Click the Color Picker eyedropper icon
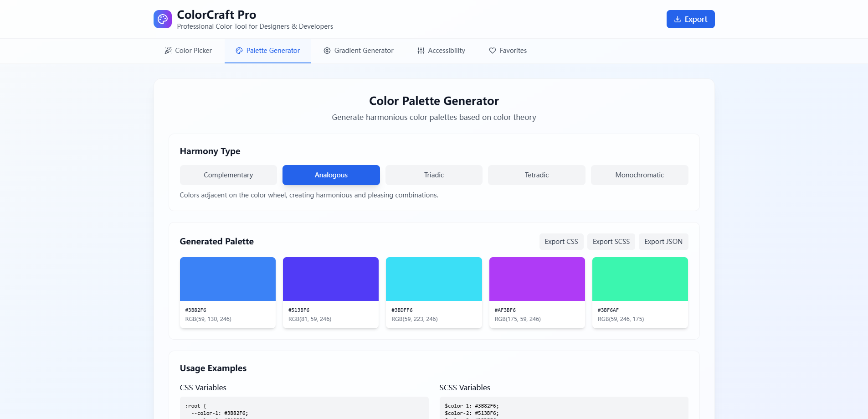This screenshot has height=419, width=868. tap(168, 51)
